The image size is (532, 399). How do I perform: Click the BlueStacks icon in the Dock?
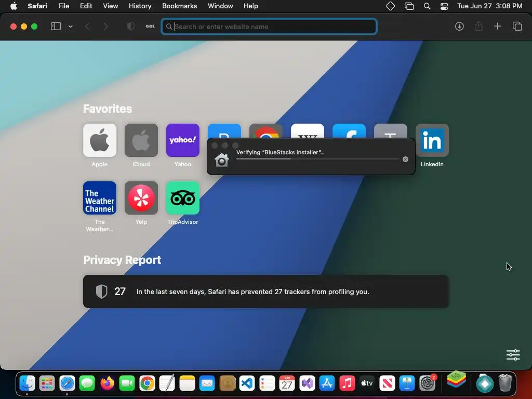pyautogui.click(x=456, y=379)
